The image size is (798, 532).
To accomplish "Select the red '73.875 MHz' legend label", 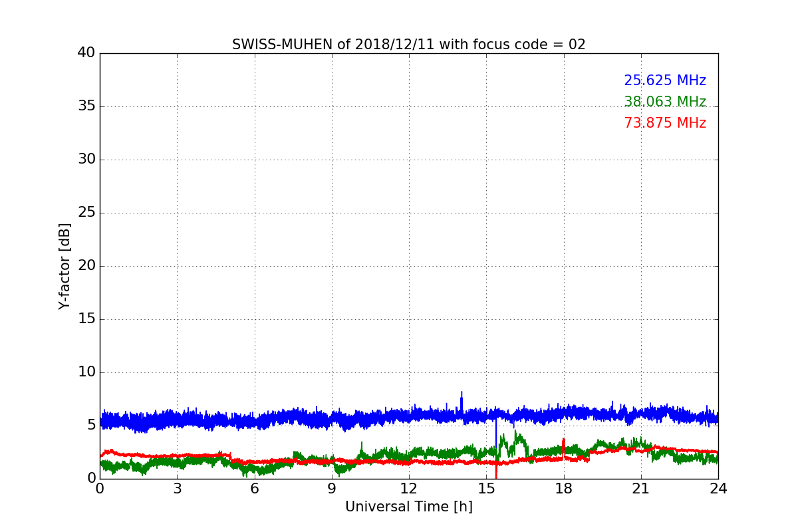I will point(665,123).
